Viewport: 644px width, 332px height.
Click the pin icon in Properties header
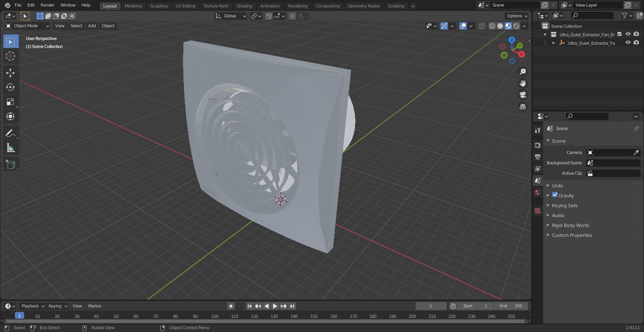pyautogui.click(x=636, y=129)
